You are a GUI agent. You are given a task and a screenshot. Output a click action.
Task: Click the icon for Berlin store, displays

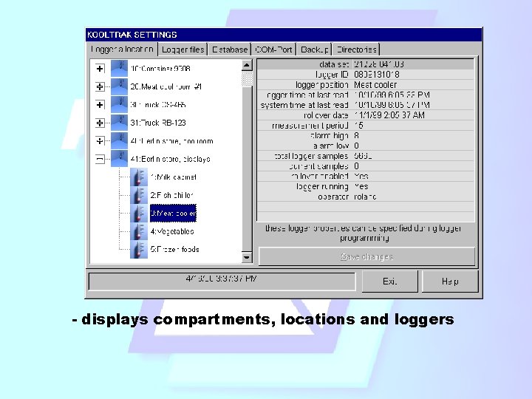click(x=119, y=159)
